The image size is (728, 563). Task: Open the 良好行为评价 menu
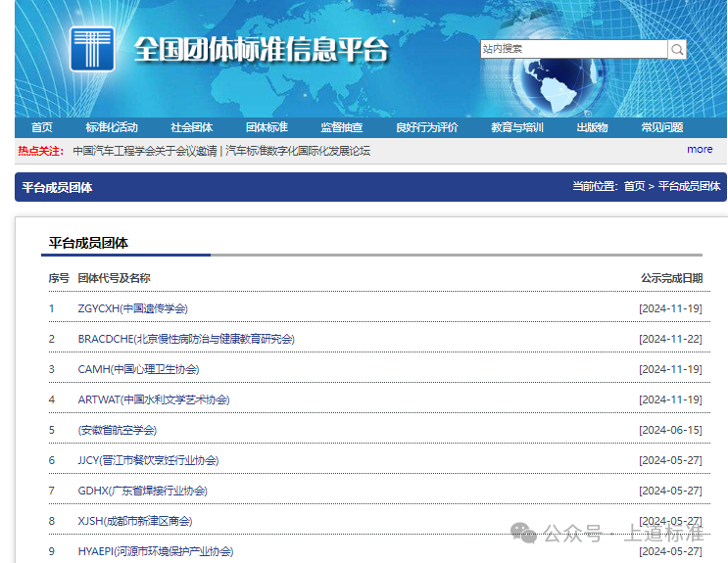click(x=427, y=127)
